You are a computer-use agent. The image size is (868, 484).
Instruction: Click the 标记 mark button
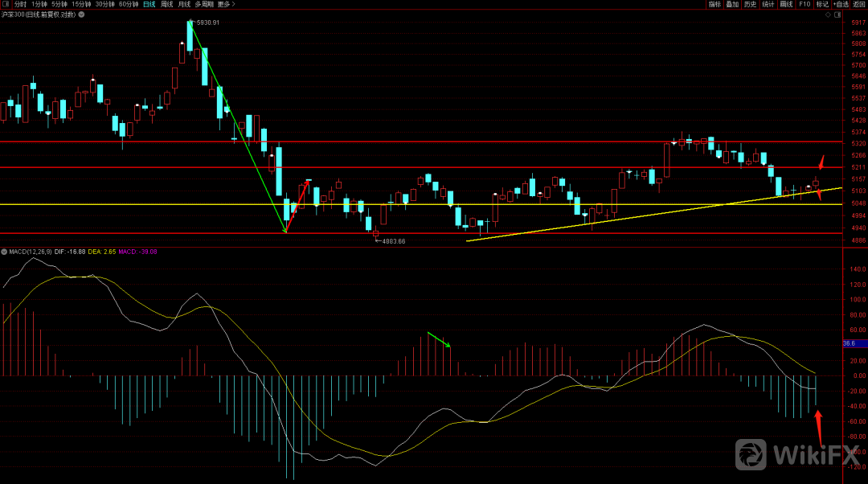822,4
